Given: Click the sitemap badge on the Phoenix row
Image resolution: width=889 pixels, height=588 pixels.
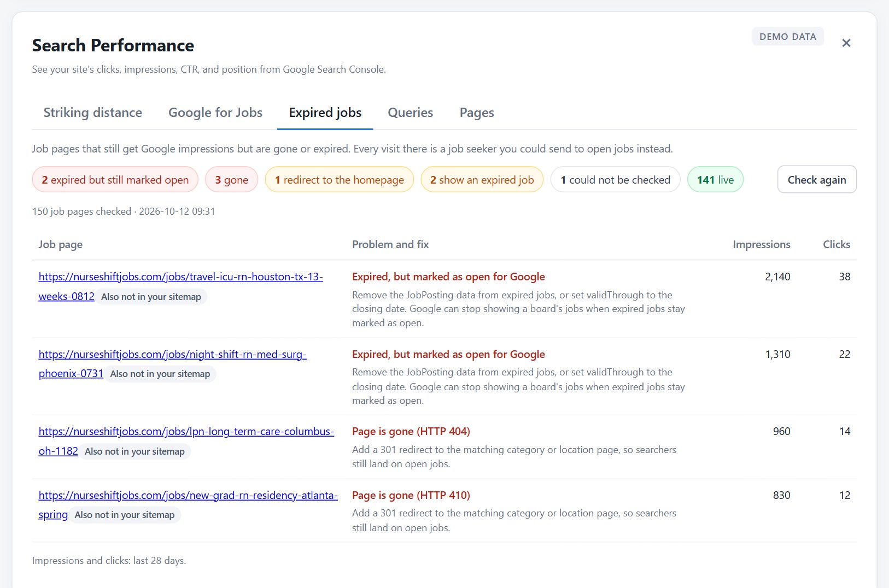Looking at the screenshot, I should 160,374.
